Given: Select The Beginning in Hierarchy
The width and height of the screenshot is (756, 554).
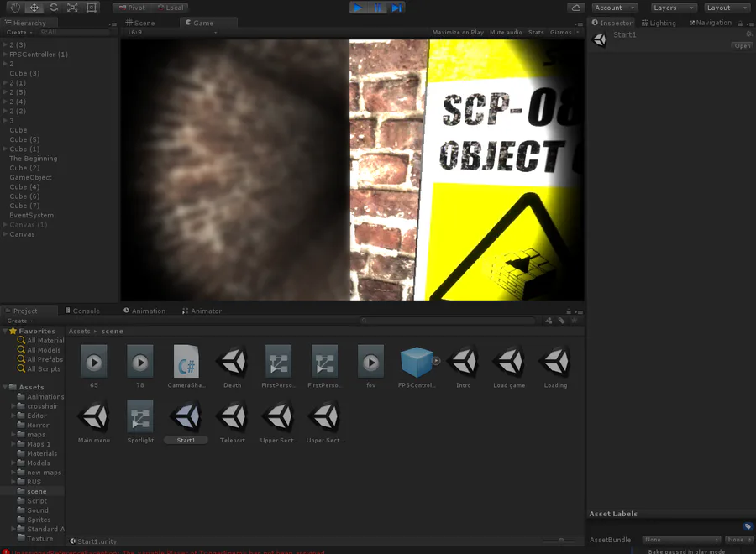Looking at the screenshot, I should pos(34,159).
